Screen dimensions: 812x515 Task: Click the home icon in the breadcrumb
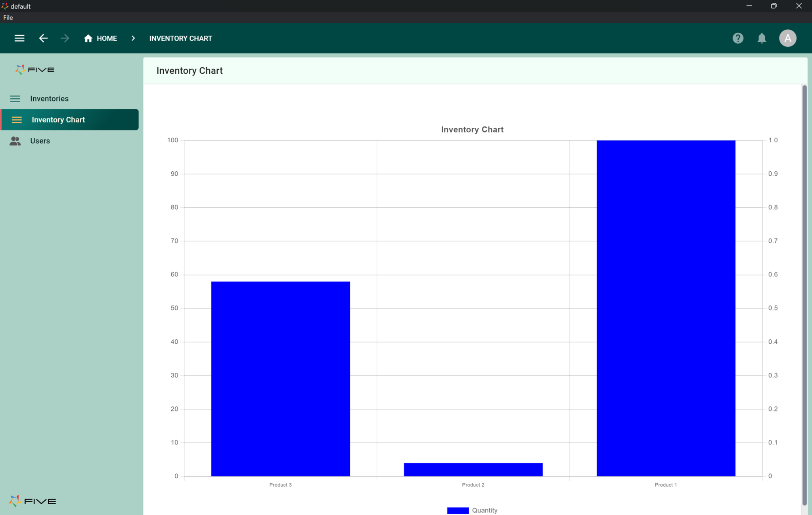[x=88, y=38]
